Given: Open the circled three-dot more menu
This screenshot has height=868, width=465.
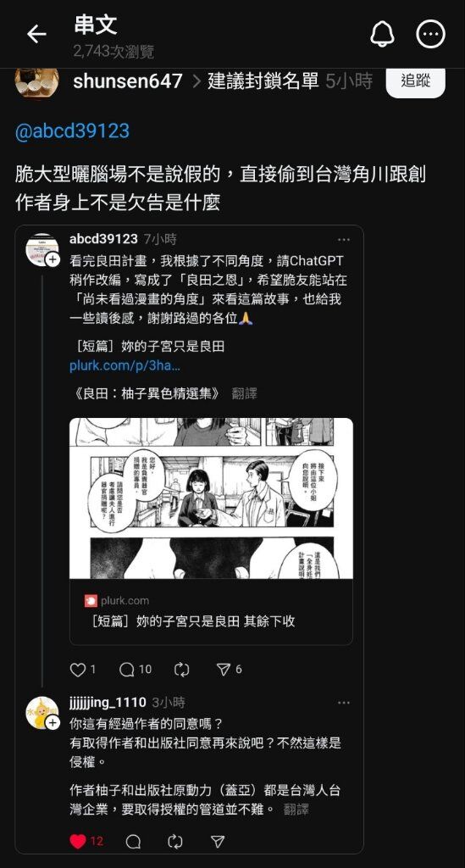Looking at the screenshot, I should point(430,34).
